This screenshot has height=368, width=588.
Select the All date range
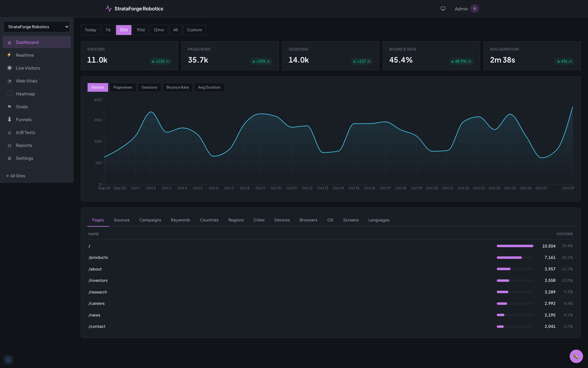coord(175,30)
